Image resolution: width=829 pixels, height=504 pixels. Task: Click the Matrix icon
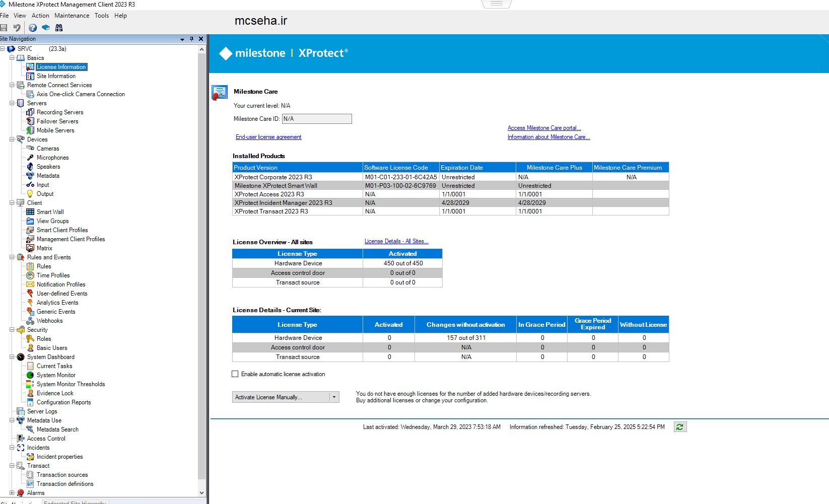[30, 248]
